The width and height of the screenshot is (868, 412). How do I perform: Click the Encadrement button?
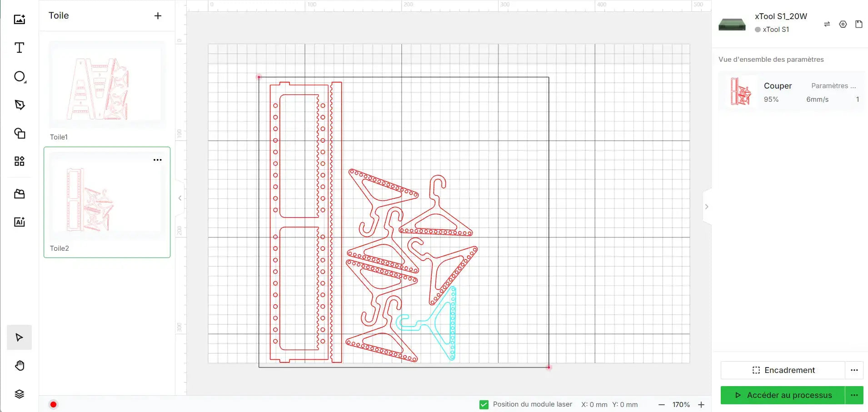783,370
